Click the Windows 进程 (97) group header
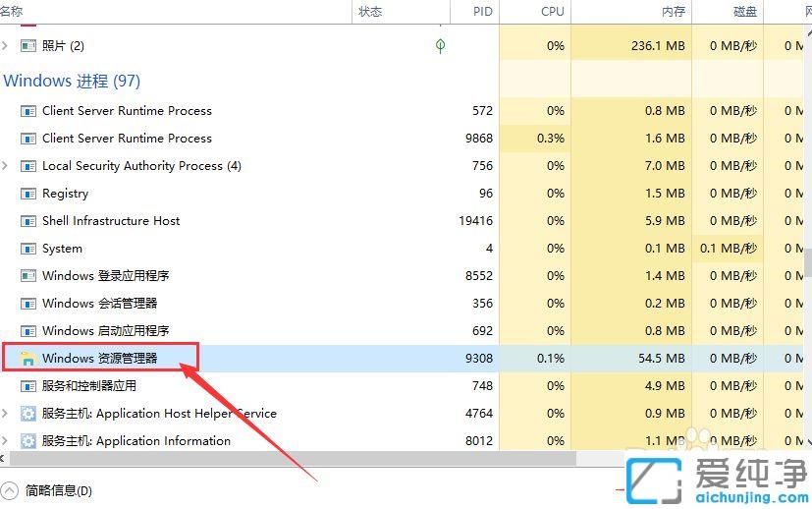The height and width of the screenshot is (509, 812). [x=72, y=81]
